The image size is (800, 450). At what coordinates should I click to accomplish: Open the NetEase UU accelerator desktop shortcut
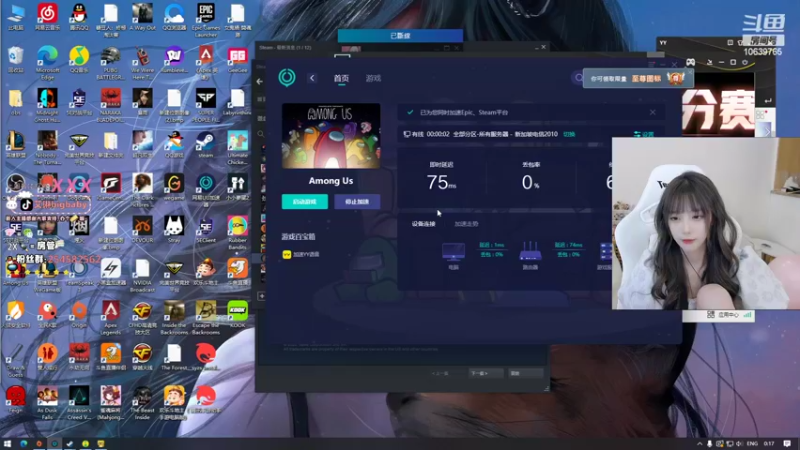tap(206, 189)
